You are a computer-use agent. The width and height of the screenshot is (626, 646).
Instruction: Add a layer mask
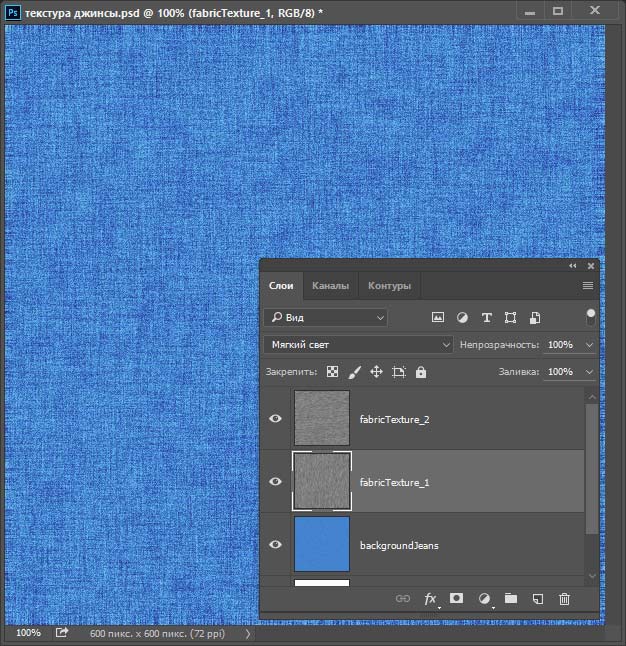tap(456, 598)
